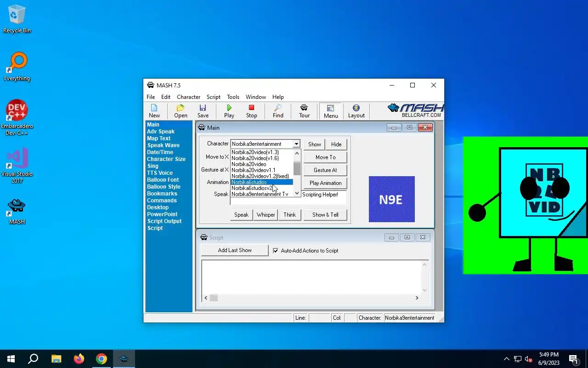Image resolution: width=588 pixels, height=368 pixels.
Task: Open Find tool in toolbar
Action: tap(278, 111)
